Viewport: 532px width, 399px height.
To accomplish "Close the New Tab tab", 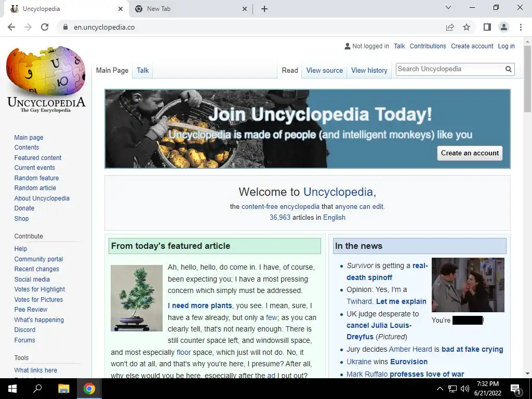I will pyautogui.click(x=245, y=9).
